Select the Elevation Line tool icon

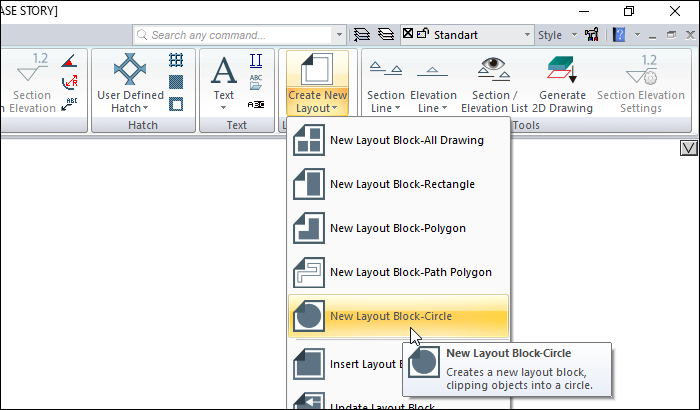click(433, 70)
